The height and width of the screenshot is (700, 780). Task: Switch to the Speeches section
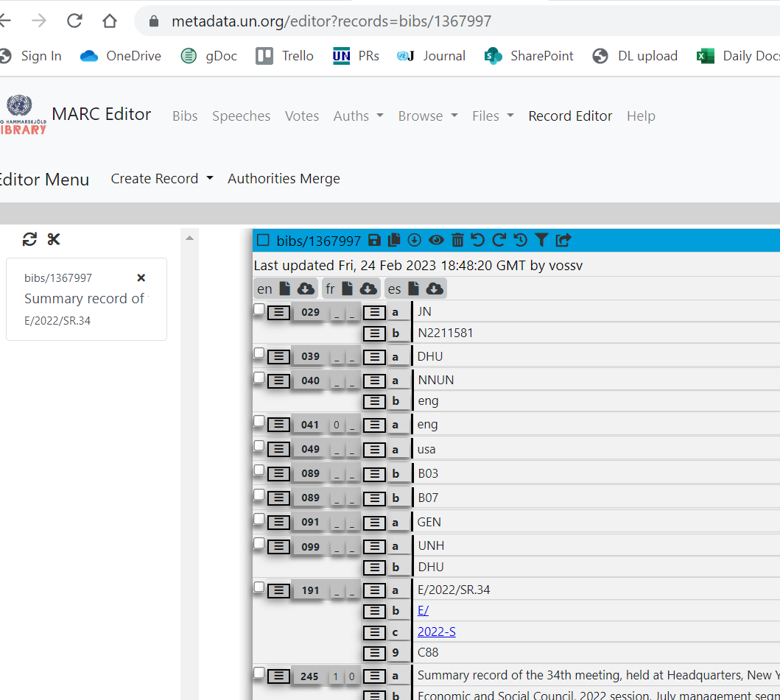(241, 116)
